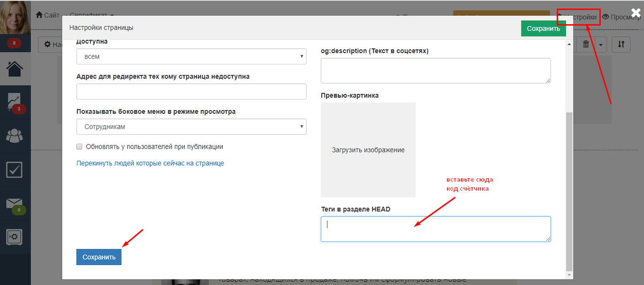Open the home icon in sidebar

(x=15, y=68)
